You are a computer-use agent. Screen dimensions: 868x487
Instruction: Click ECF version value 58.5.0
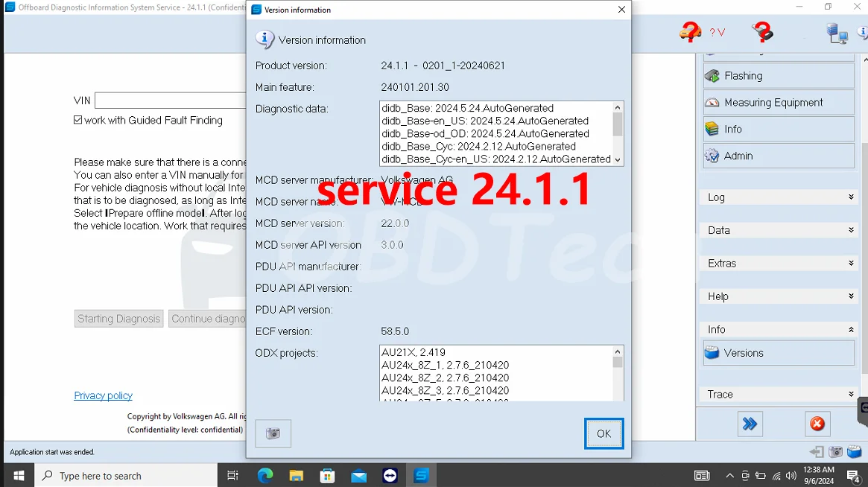coord(395,331)
